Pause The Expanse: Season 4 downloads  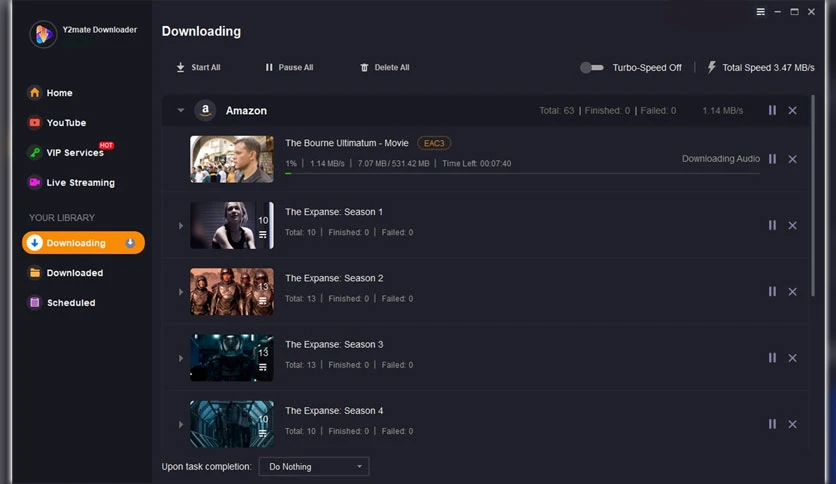click(x=772, y=424)
